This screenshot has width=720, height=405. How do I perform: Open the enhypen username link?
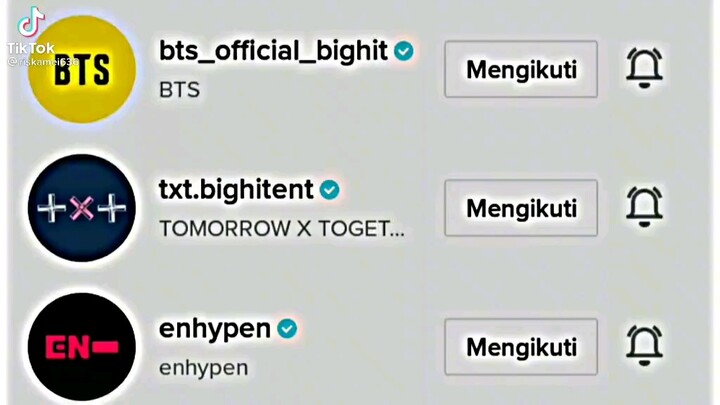[215, 330]
